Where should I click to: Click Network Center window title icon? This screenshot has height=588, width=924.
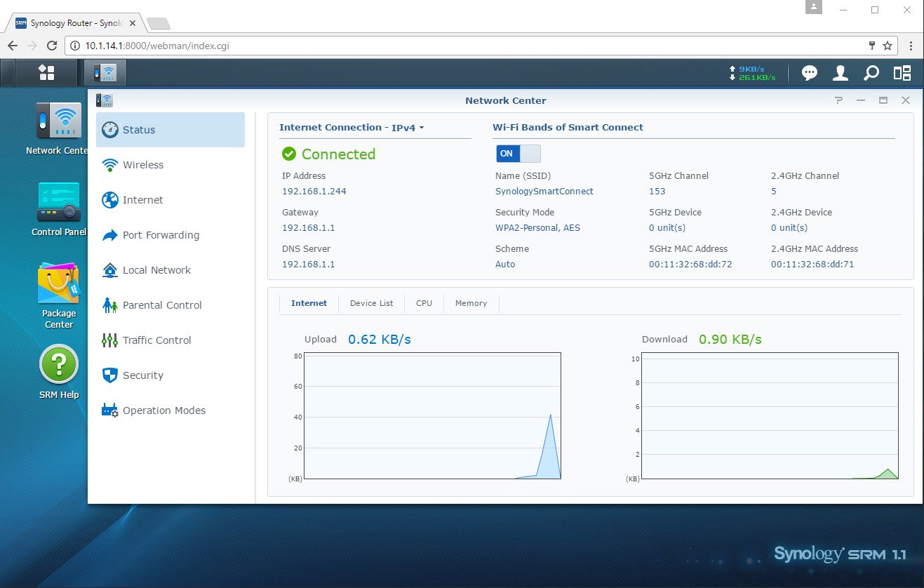coord(105,100)
